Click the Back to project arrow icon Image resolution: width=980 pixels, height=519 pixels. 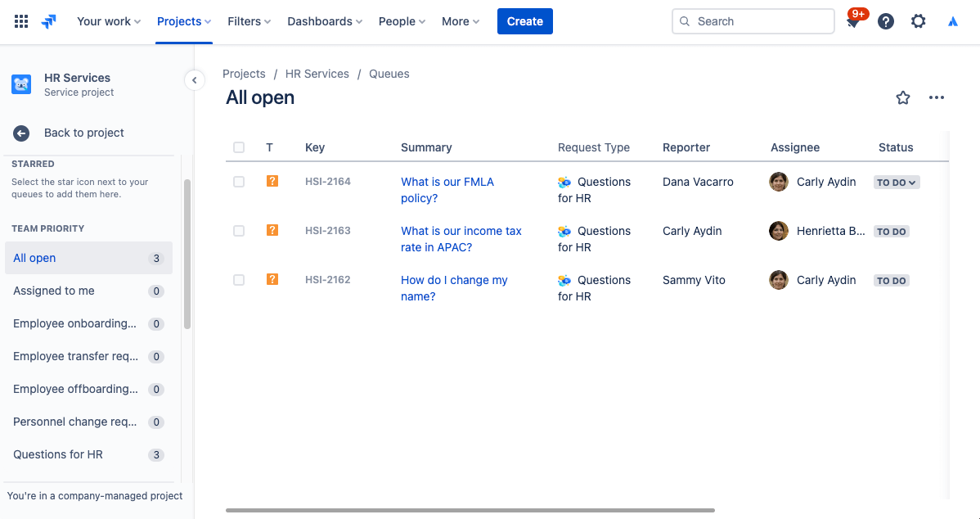tap(20, 133)
